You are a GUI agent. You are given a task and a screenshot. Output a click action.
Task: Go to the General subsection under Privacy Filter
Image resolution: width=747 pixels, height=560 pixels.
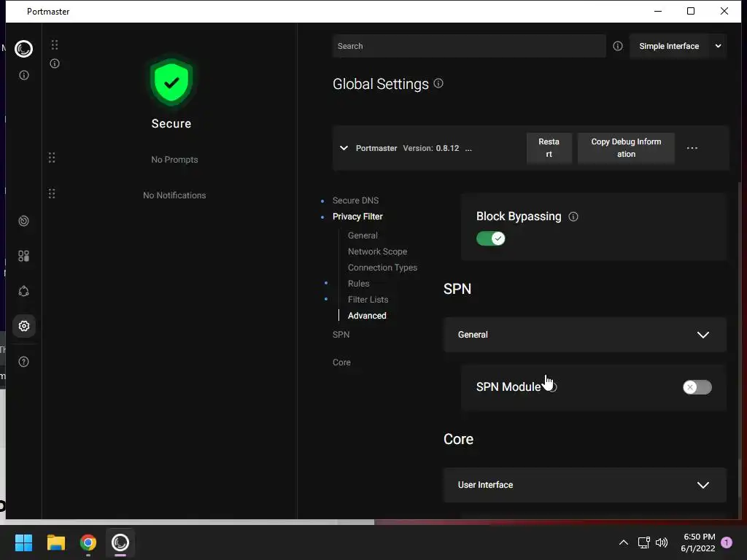[x=363, y=236]
